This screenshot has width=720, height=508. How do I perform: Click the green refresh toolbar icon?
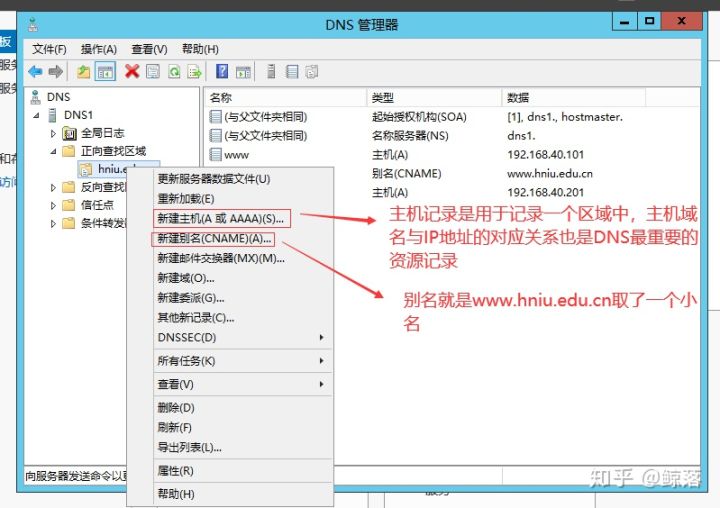174,72
